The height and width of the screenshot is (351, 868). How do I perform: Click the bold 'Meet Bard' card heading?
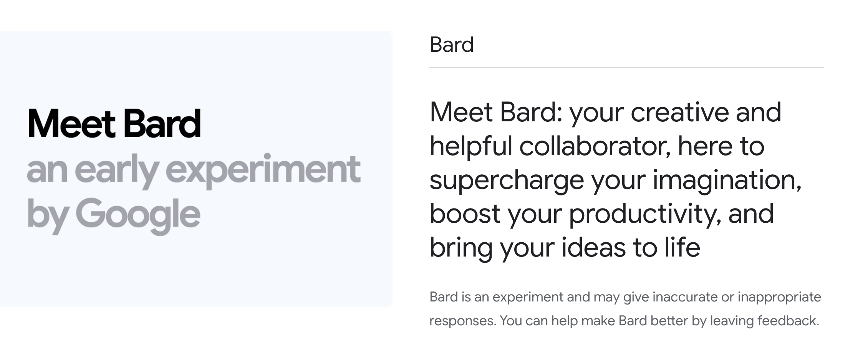click(114, 124)
